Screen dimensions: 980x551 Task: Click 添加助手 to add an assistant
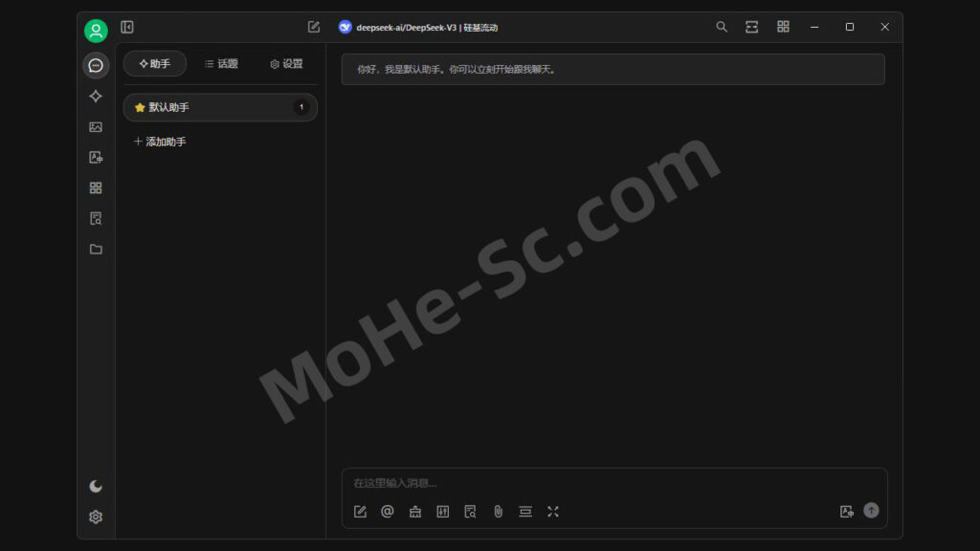click(x=160, y=142)
